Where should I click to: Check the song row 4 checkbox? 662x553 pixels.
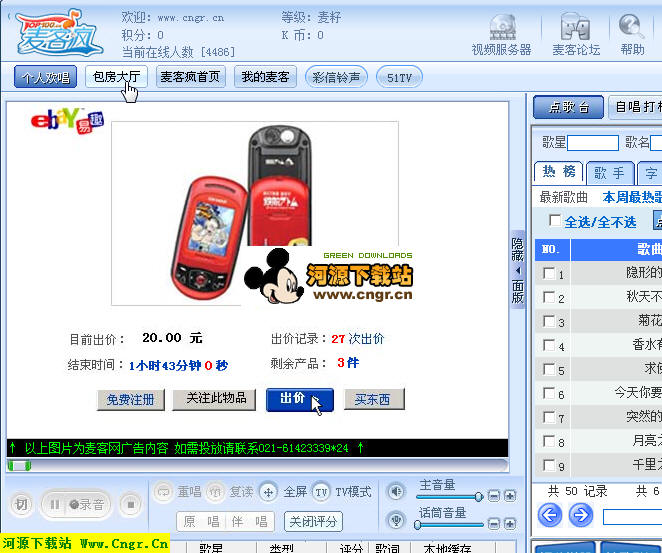pyautogui.click(x=549, y=345)
